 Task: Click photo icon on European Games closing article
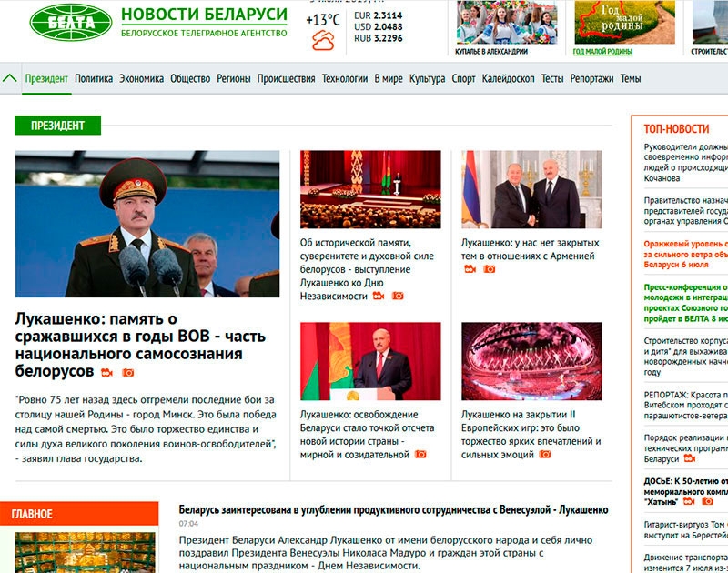544,454
